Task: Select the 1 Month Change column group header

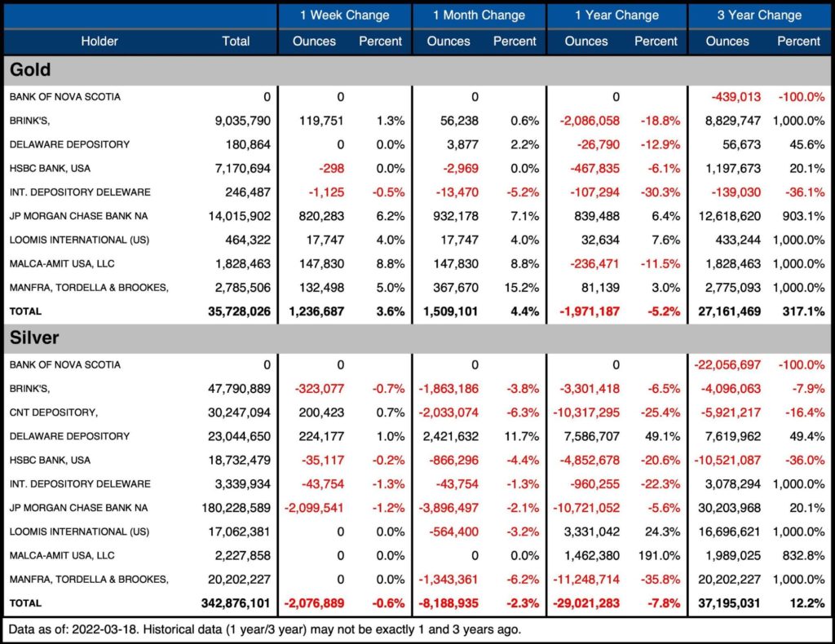Action: tap(479, 15)
